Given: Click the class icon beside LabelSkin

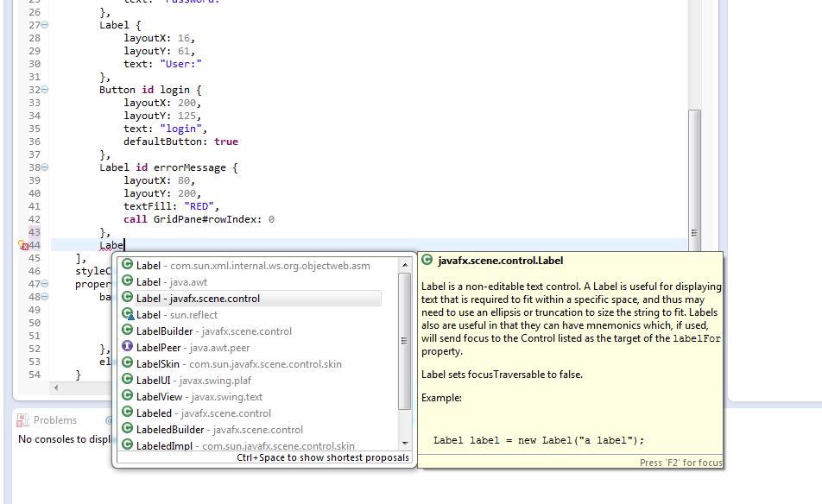Looking at the screenshot, I should click(x=127, y=362).
